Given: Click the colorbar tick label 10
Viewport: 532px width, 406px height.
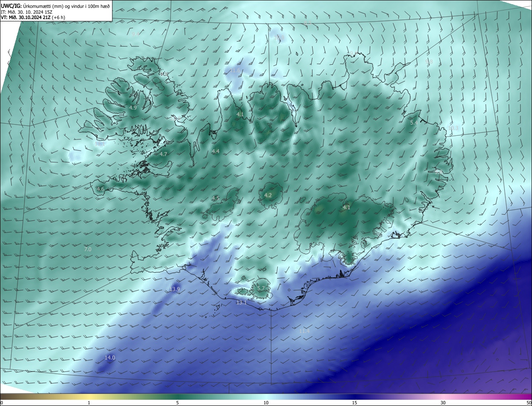Looking at the screenshot, I should (x=266, y=403).
